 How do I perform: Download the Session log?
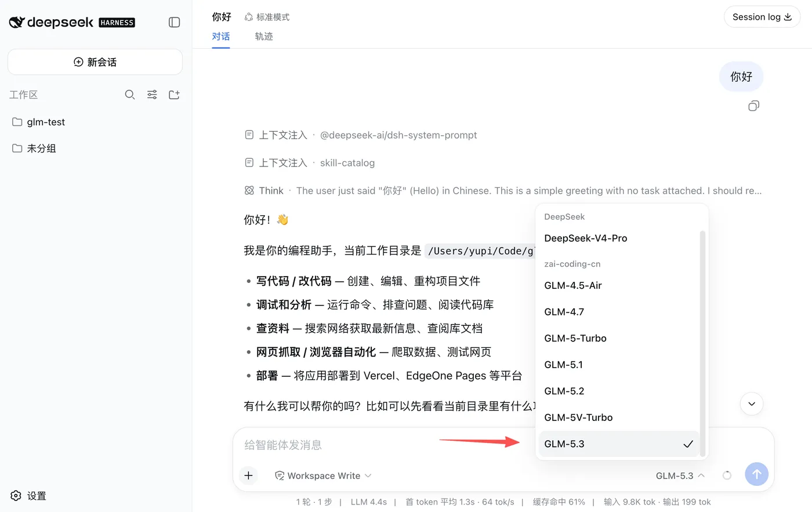coord(762,17)
